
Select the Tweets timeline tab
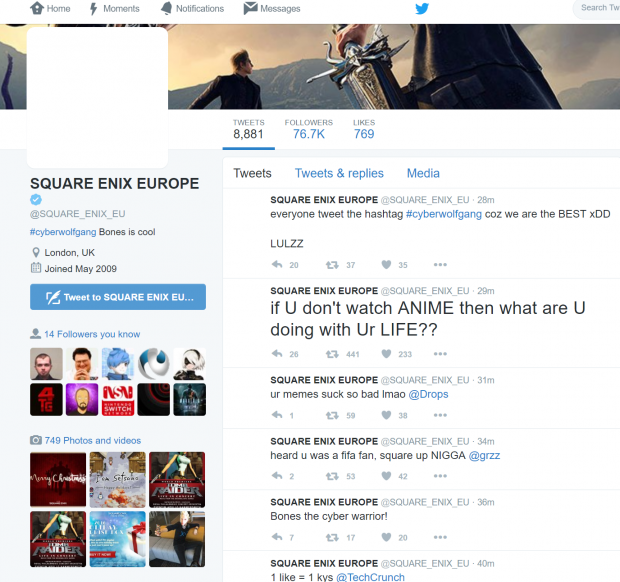pyautogui.click(x=252, y=173)
